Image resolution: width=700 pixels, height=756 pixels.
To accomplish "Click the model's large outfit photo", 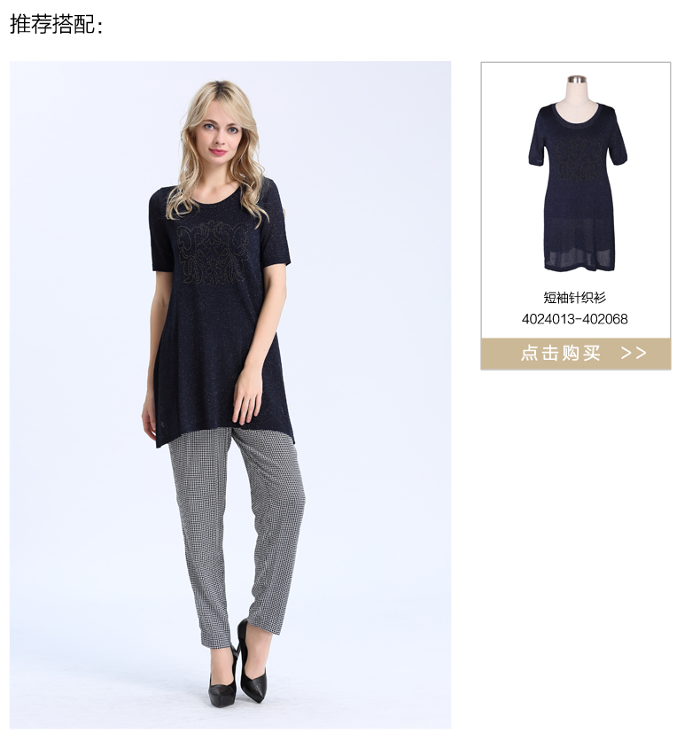I will pyautogui.click(x=230, y=395).
